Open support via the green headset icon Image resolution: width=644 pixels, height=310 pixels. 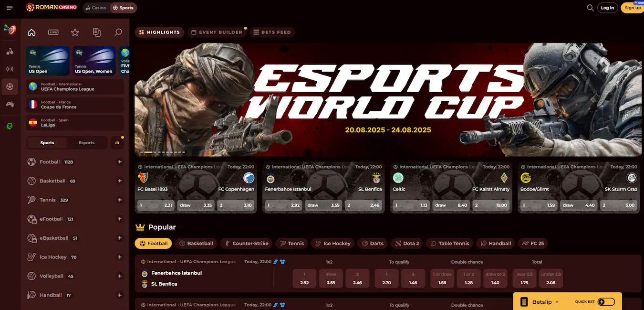[x=10, y=125]
